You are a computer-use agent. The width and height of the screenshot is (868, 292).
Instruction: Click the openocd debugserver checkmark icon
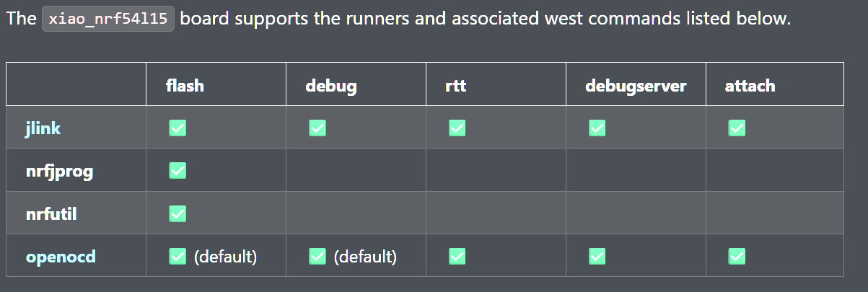[x=597, y=256]
